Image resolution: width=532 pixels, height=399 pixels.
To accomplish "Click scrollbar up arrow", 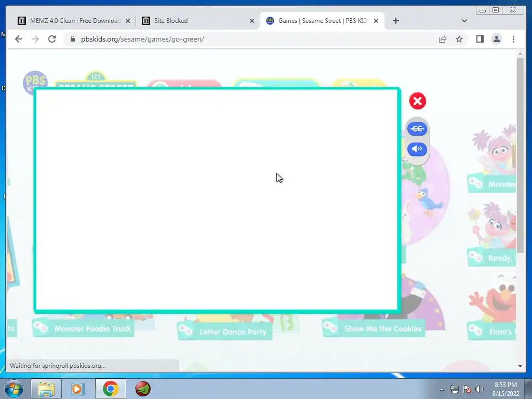I will [520, 54].
